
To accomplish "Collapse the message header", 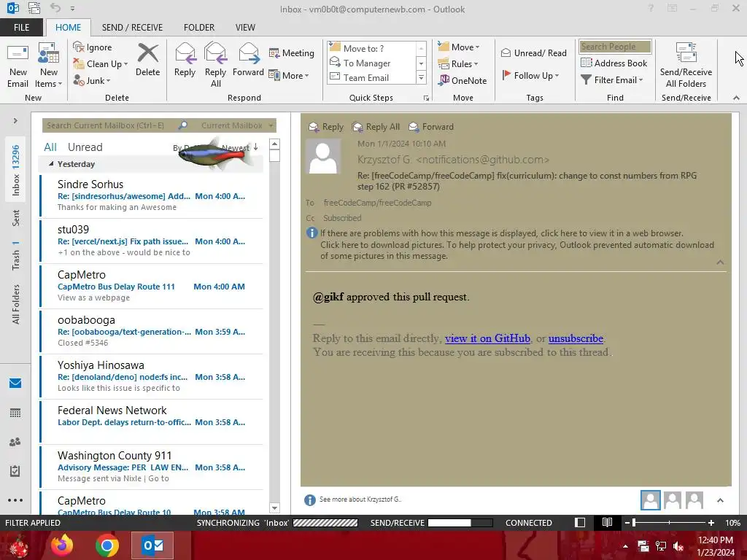I will [x=720, y=262].
